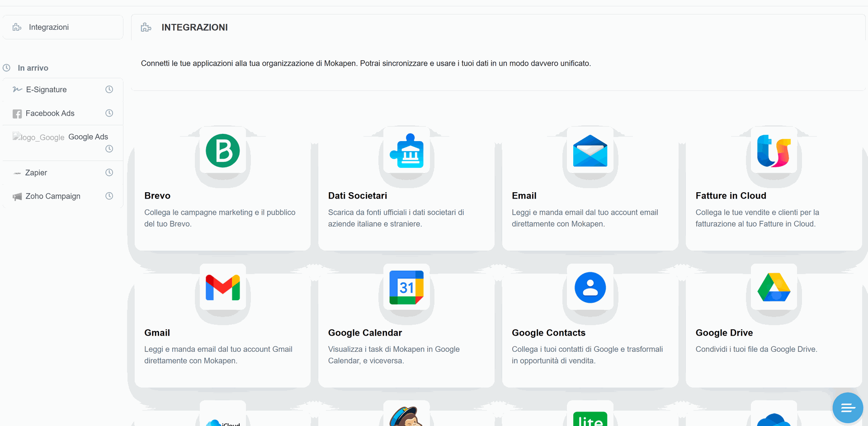Click the Mailchimp monkey logo
868x426 pixels.
[x=406, y=417]
